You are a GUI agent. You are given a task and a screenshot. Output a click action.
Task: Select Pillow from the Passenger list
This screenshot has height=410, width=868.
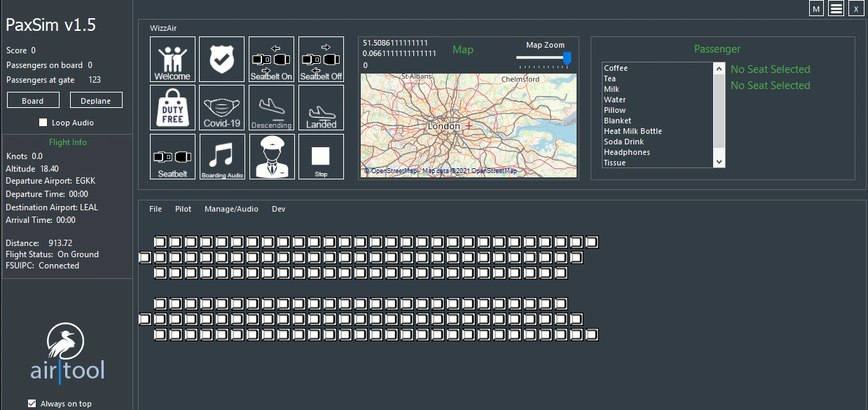614,110
